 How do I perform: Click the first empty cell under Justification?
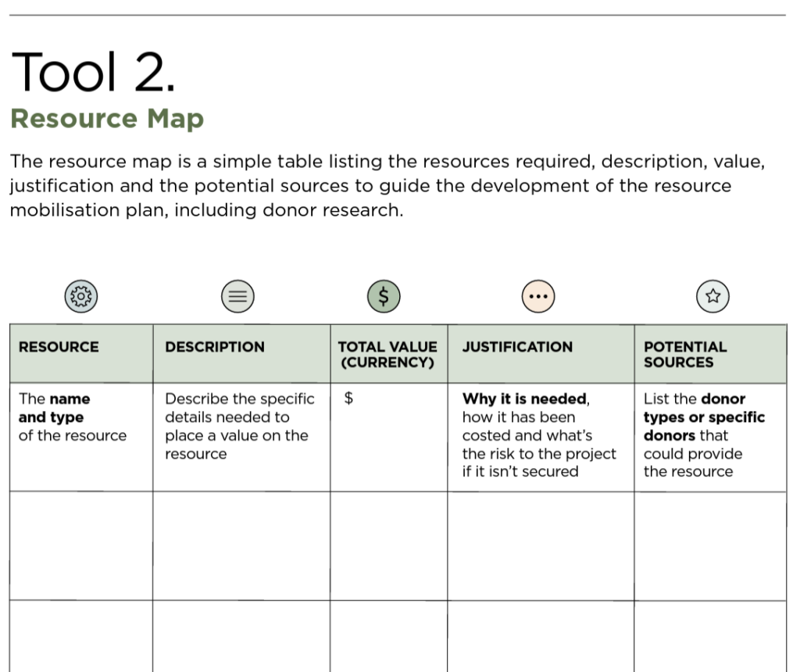541,545
